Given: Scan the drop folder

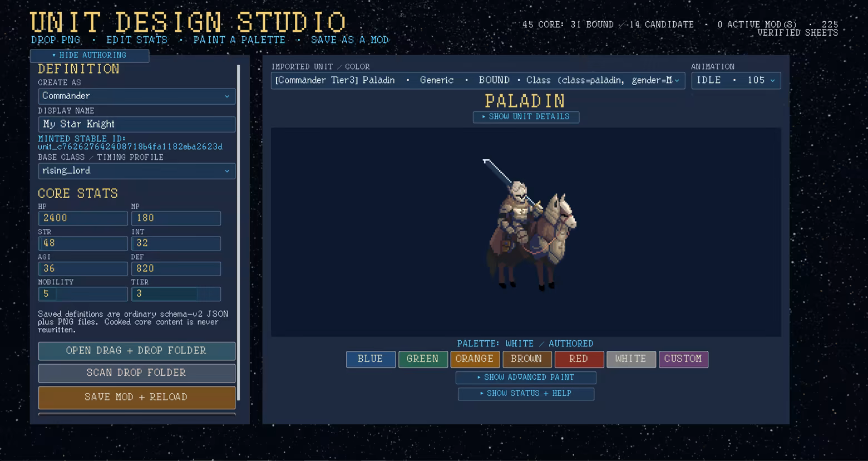Looking at the screenshot, I should point(136,373).
